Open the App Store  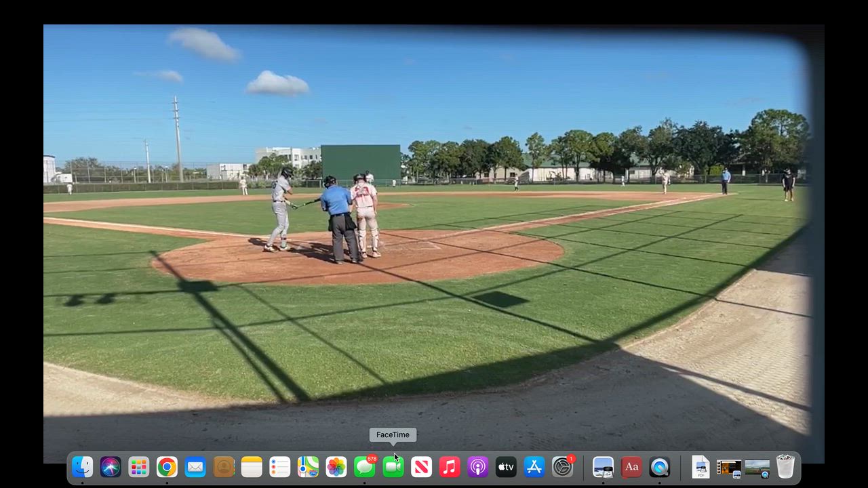(534, 467)
